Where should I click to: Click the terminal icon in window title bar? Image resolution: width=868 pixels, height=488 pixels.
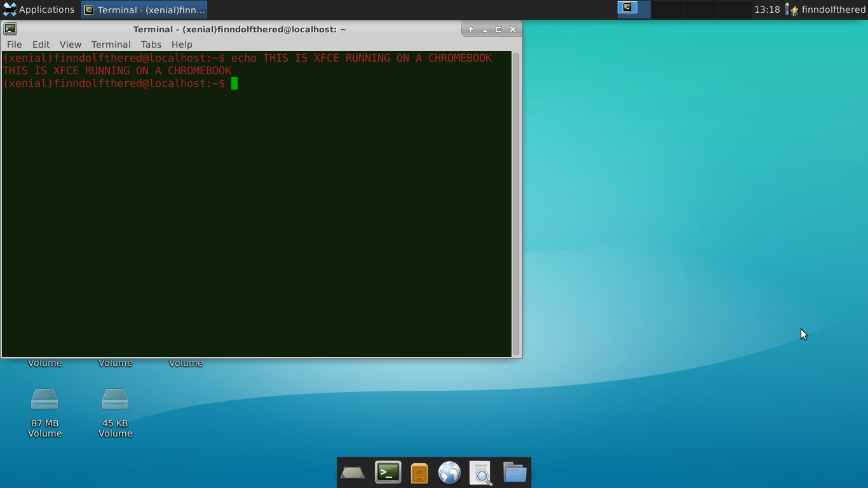click(x=10, y=29)
